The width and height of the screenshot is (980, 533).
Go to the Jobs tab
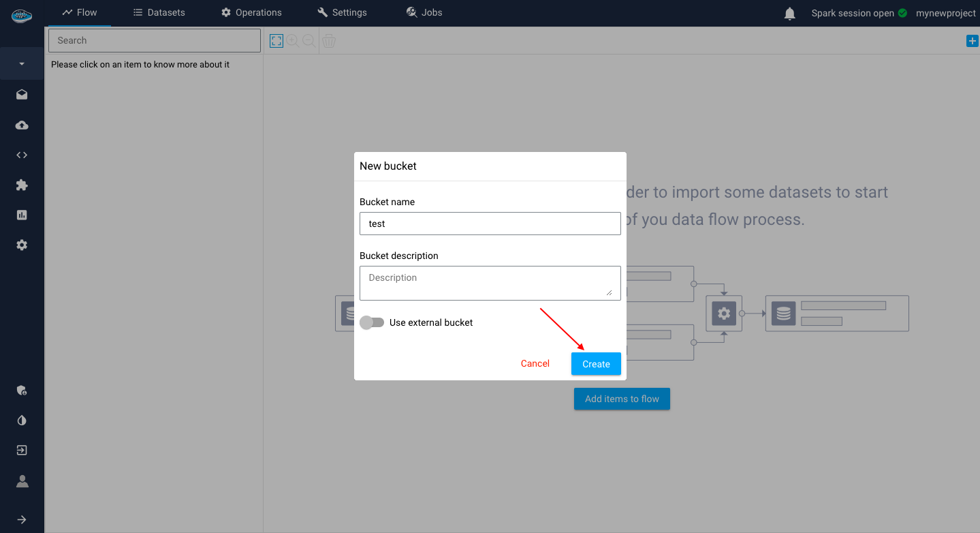tap(424, 13)
